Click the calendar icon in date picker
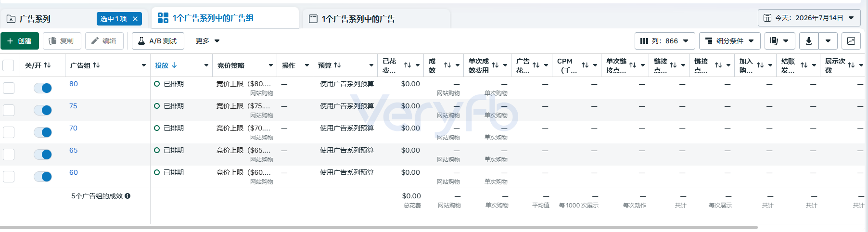The width and height of the screenshot is (868, 232). [767, 18]
